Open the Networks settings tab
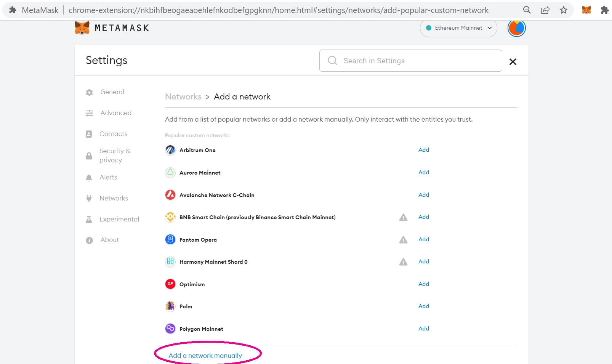612x364 pixels. pos(114,198)
